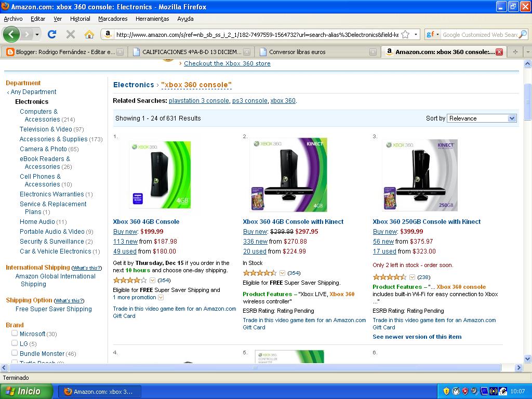Bookmark this page with the star icon

(x=405, y=35)
